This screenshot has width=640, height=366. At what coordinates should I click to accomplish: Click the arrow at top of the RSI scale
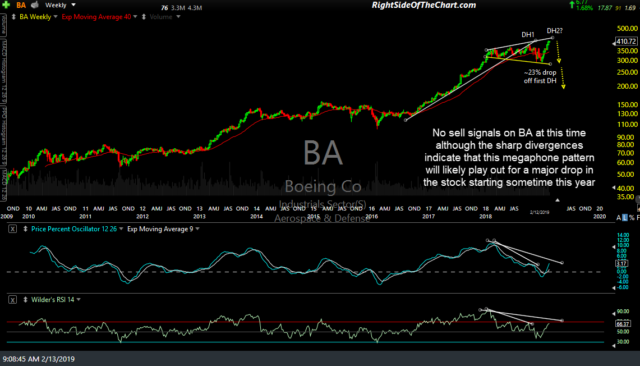pyautogui.click(x=613, y=313)
